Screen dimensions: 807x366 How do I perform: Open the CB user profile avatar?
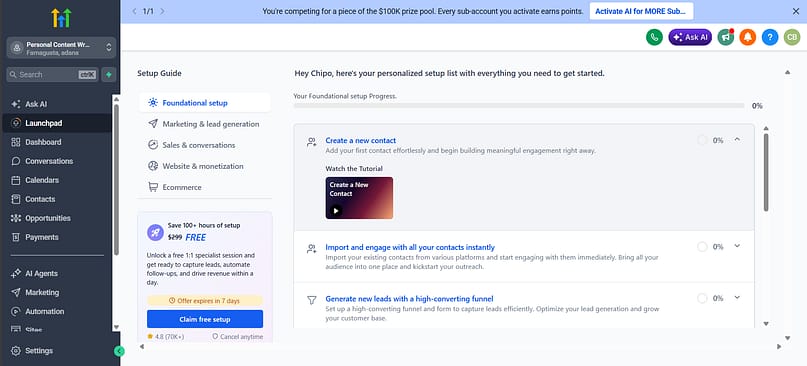click(x=792, y=37)
